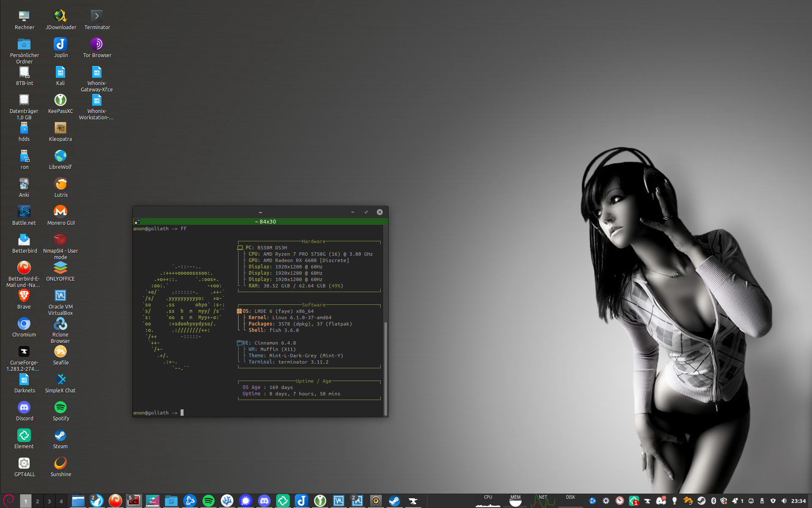
Task: Launch NmapSI4 - User mode
Action: 60,247
